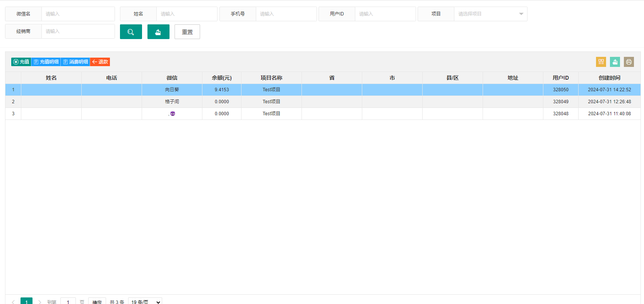Focus the 手机号 input field
Screen dimensions: 644x304
coord(286,14)
